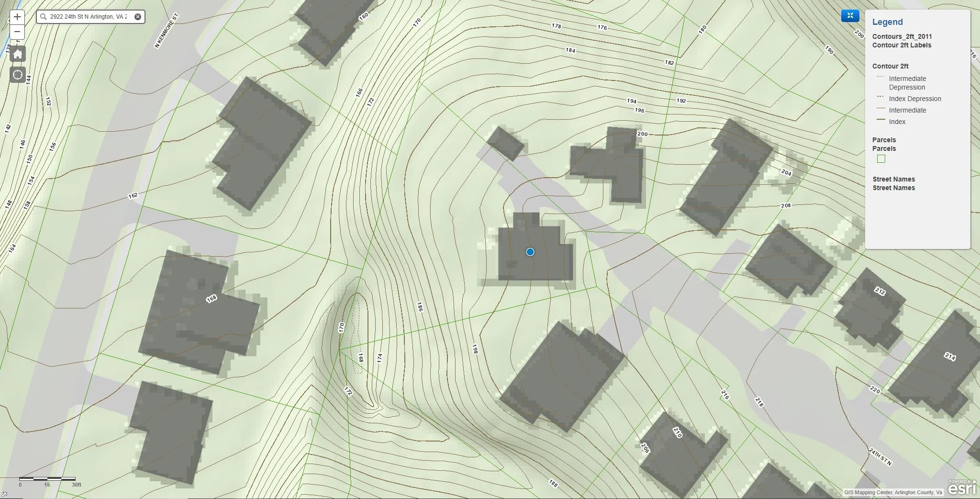Click the search magnifier icon
Screen dimensions: 980x499
(x=44, y=16)
